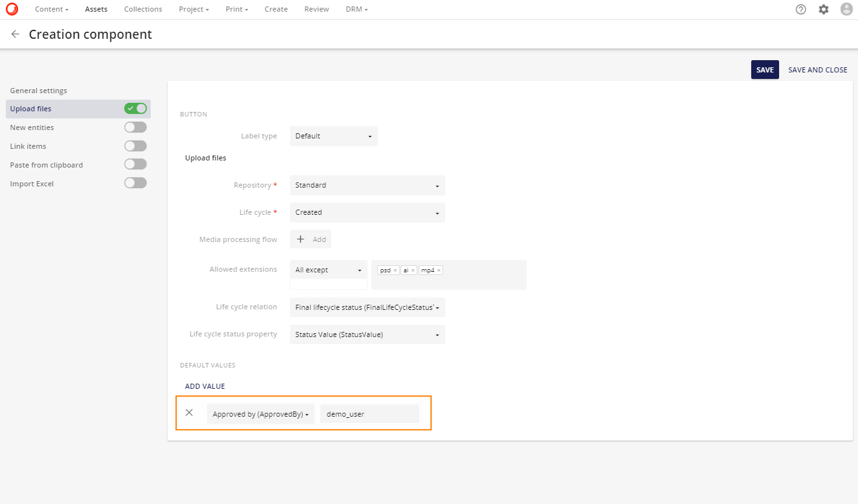Click the SAVE button
Viewport: 858px width, 504px height.
click(x=765, y=69)
